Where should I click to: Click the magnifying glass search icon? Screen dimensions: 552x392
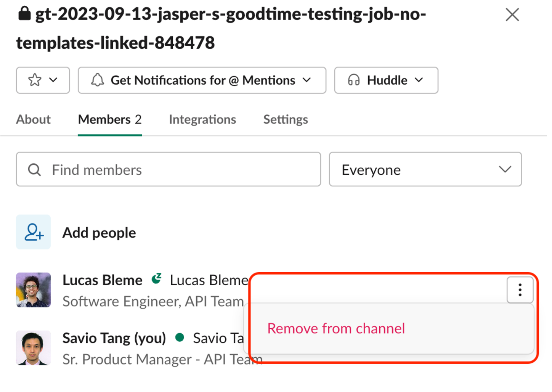34,170
